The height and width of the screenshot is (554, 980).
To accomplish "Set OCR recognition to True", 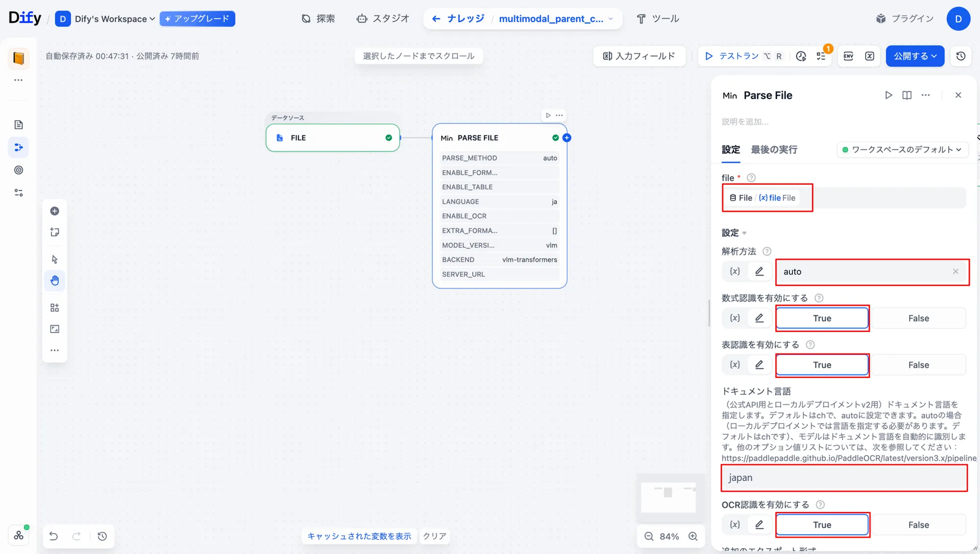I will [x=821, y=525].
